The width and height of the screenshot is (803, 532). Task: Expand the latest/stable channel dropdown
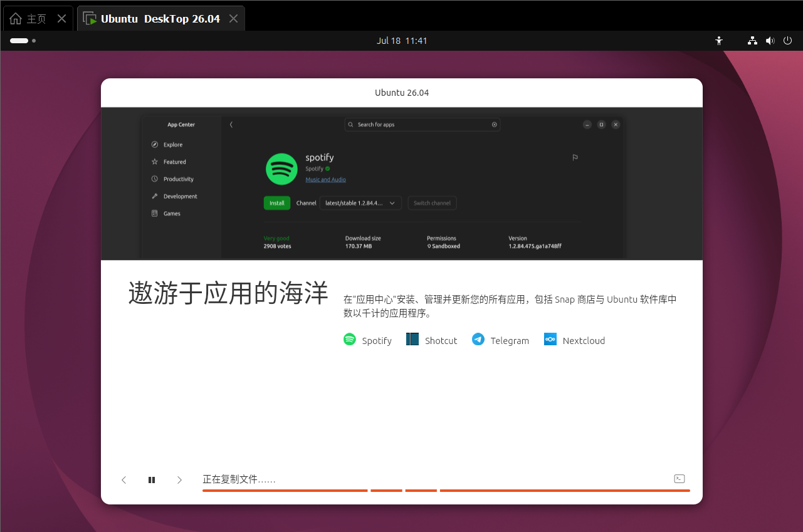[360, 203]
